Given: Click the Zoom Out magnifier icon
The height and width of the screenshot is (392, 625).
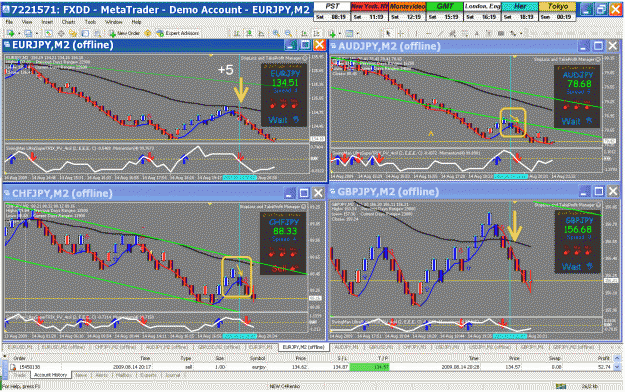Looking at the screenshot, I should coord(288,33).
